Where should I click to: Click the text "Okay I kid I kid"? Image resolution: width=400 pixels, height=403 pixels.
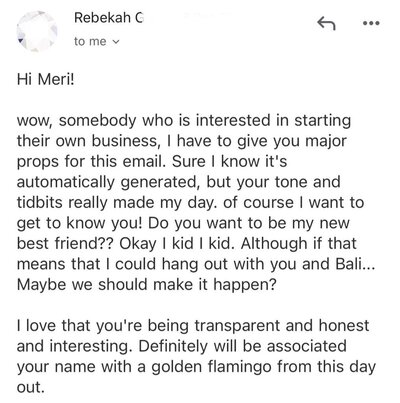[x=177, y=244]
